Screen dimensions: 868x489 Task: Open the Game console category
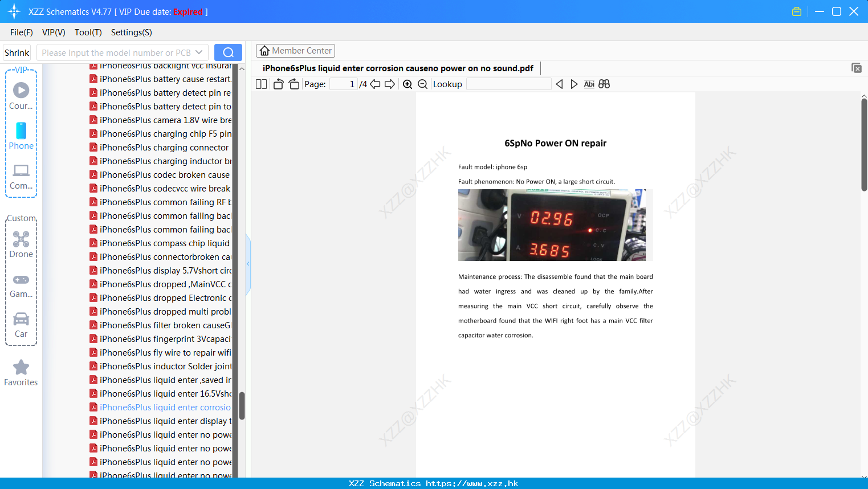pos(21,285)
